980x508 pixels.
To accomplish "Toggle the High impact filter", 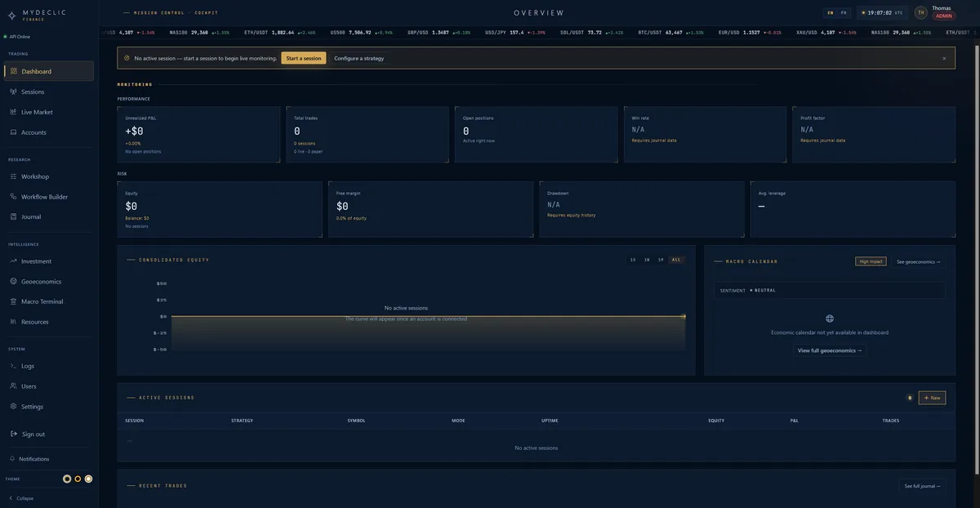I will click(871, 261).
